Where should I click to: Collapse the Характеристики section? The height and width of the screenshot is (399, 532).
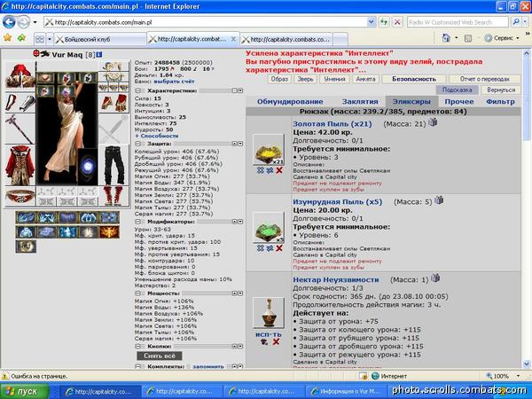137,91
